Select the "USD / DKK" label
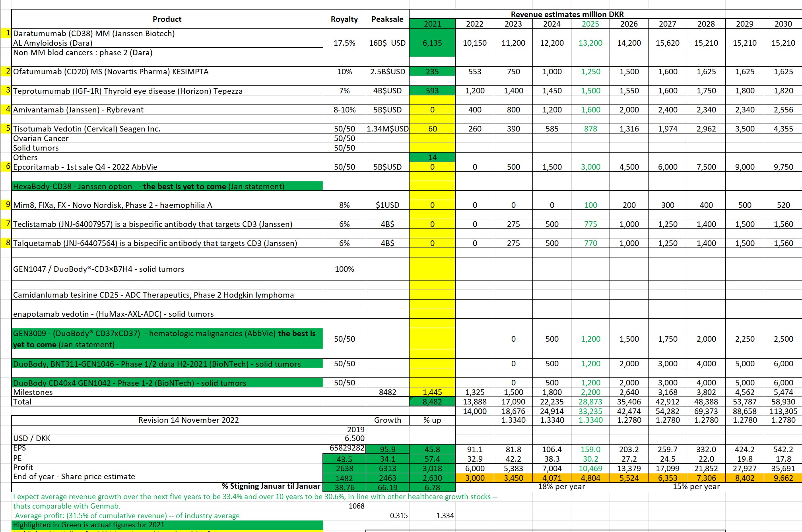Image resolution: width=802 pixels, height=532 pixels. pyautogui.click(x=167, y=438)
